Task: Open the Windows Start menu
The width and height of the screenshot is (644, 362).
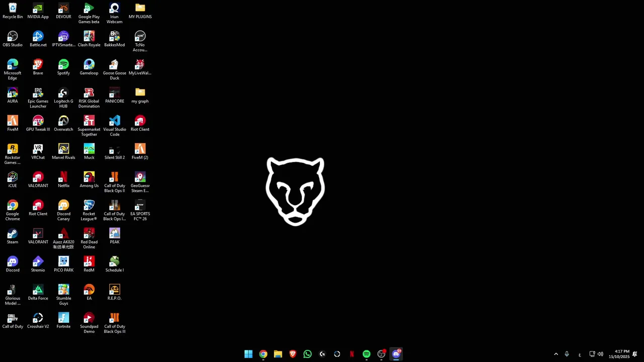Action: 249,354
